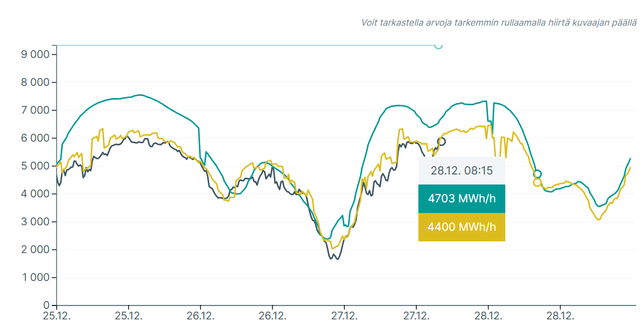Click the 2 000 y-axis label

(x=35, y=250)
